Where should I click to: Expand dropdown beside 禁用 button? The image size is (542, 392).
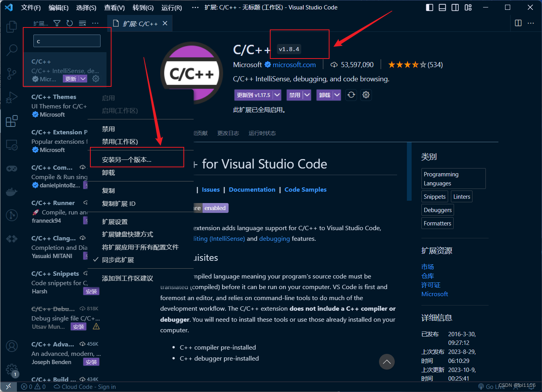pyautogui.click(x=307, y=95)
